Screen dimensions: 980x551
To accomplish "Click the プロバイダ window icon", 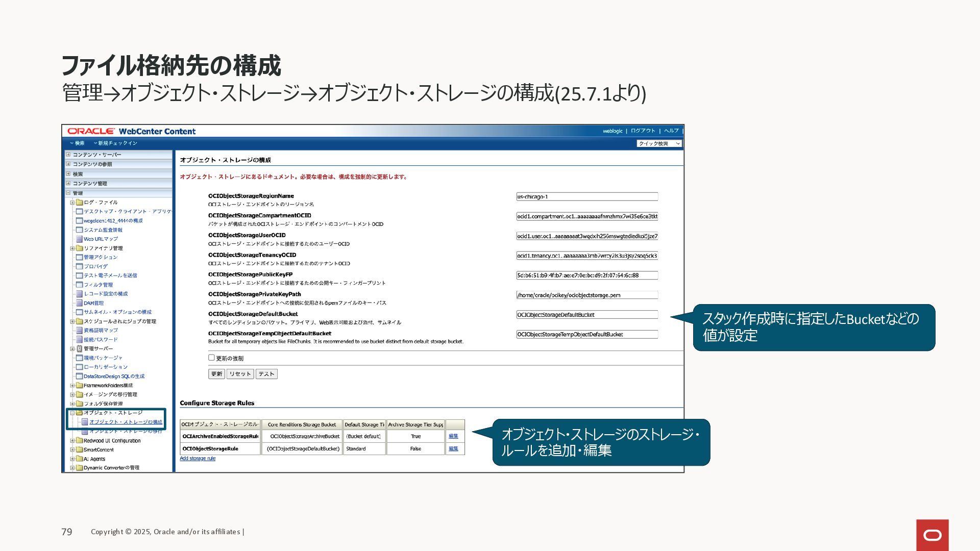I will (79, 266).
